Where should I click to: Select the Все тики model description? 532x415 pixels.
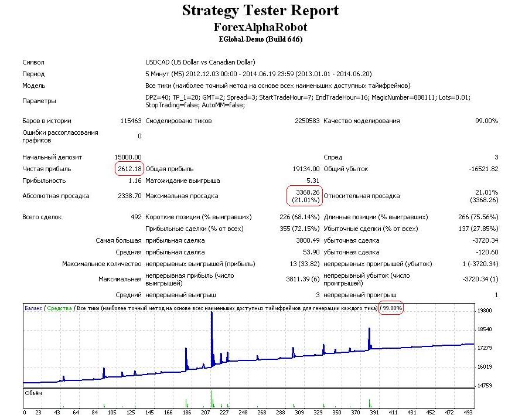[x=278, y=86]
